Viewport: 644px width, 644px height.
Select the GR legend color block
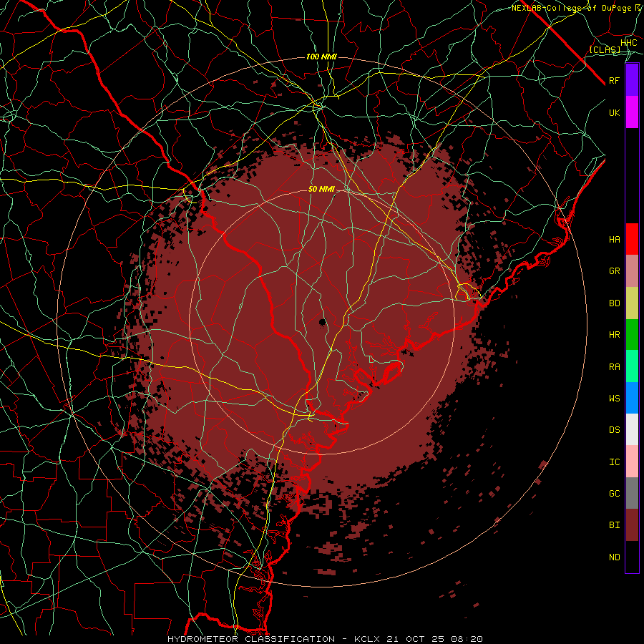click(x=632, y=271)
